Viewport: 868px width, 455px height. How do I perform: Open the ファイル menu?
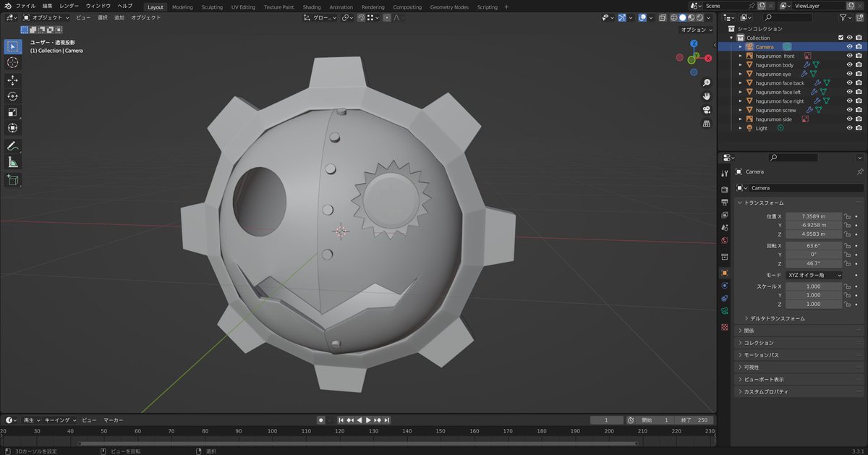pyautogui.click(x=25, y=6)
